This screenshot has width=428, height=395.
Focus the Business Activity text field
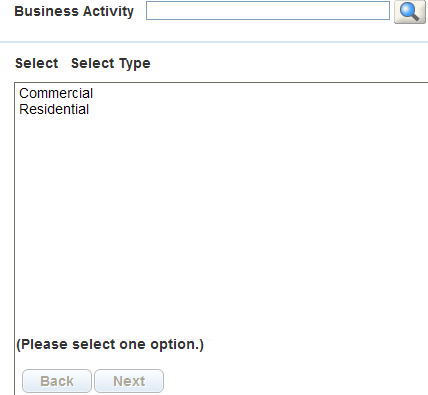point(268,11)
